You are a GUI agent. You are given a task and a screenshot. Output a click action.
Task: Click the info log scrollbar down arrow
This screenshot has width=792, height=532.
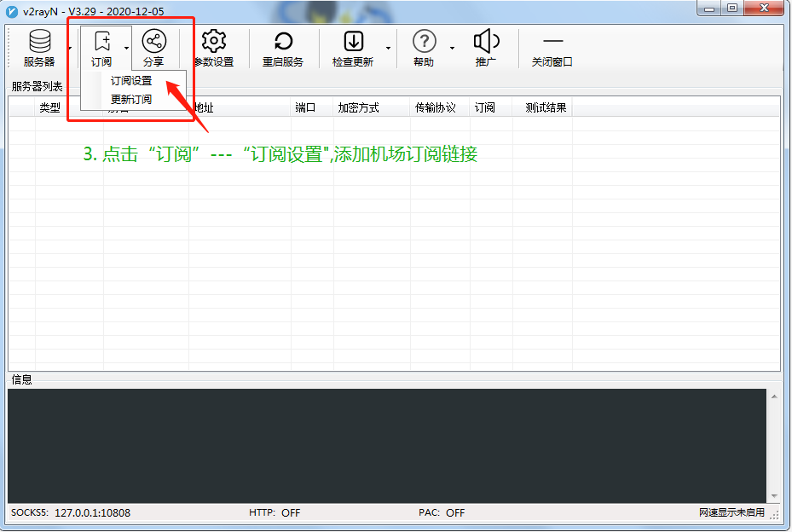(774, 496)
